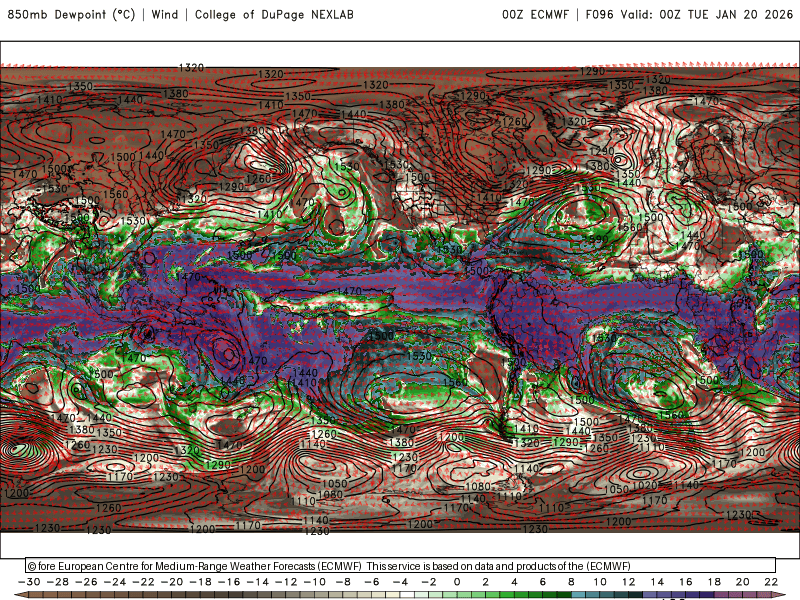Click the 'F096 Valid: 00Z TUE JAN 20 2026' text

coord(689,14)
